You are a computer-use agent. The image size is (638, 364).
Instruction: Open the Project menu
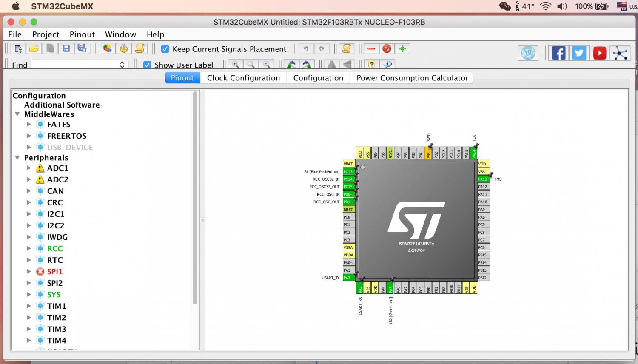(46, 34)
